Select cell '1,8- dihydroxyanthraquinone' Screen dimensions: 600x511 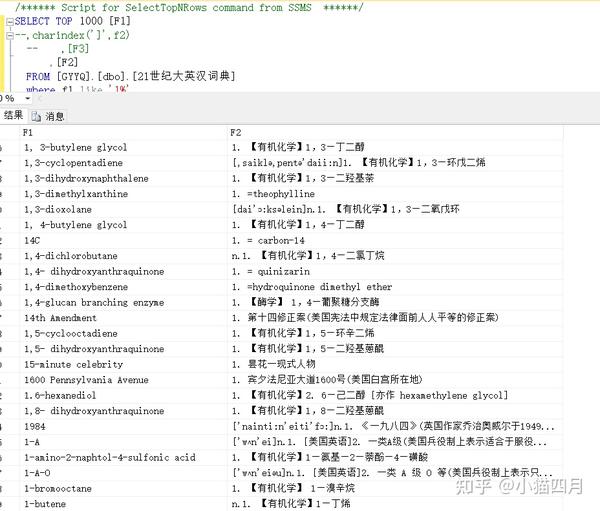124,411
